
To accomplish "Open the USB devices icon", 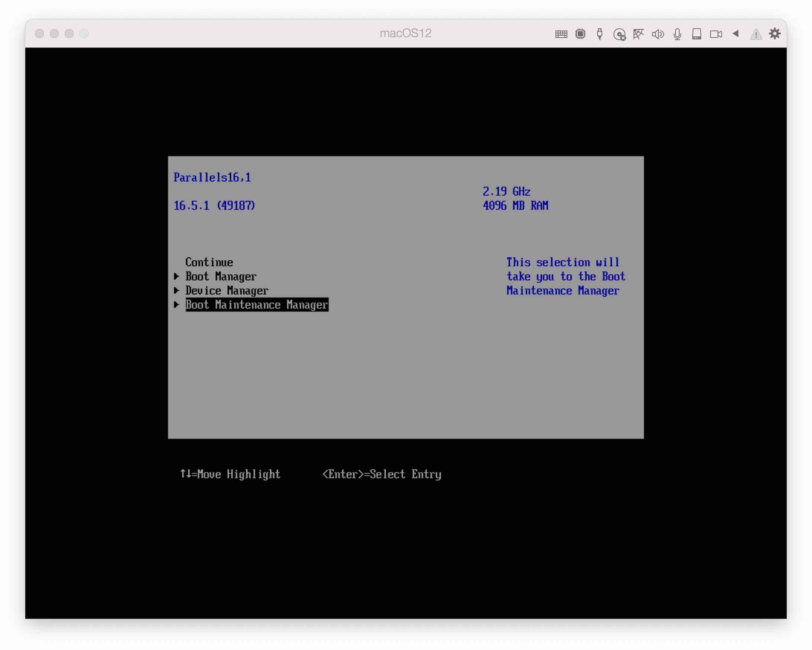I will (600, 34).
